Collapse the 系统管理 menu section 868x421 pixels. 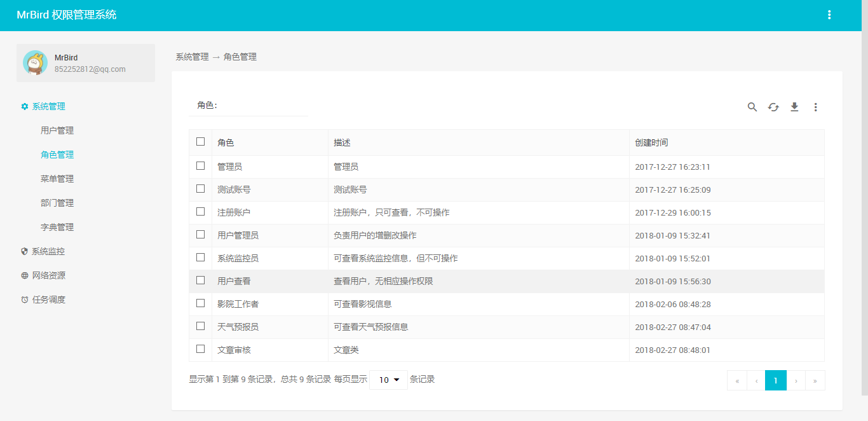48,107
